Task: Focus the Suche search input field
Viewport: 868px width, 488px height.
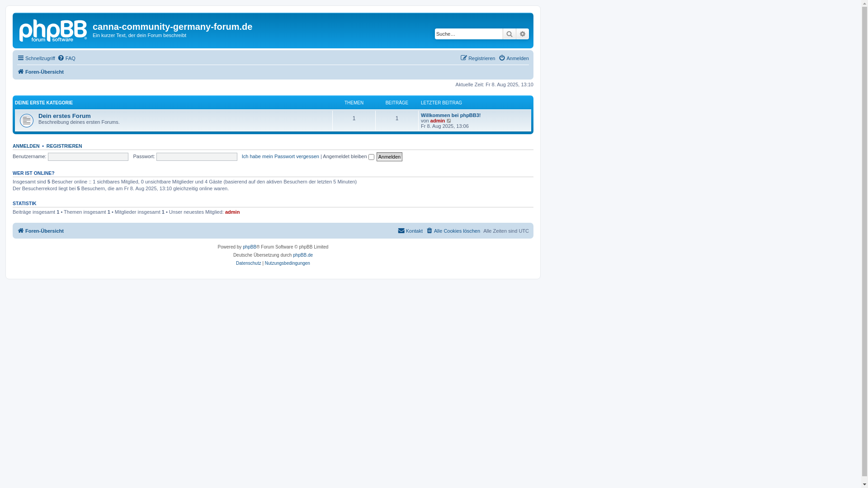Action: [468, 34]
